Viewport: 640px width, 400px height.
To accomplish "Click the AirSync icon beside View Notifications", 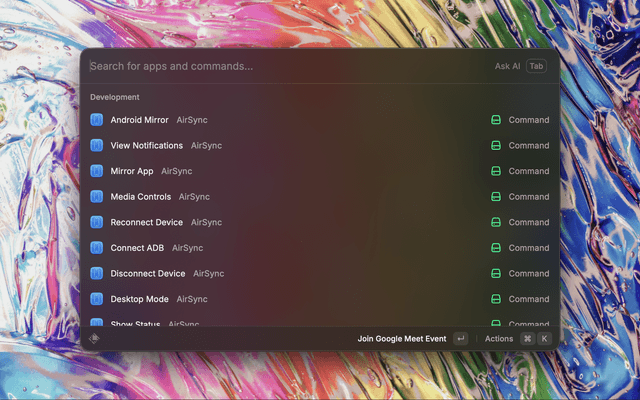I will 97,145.
